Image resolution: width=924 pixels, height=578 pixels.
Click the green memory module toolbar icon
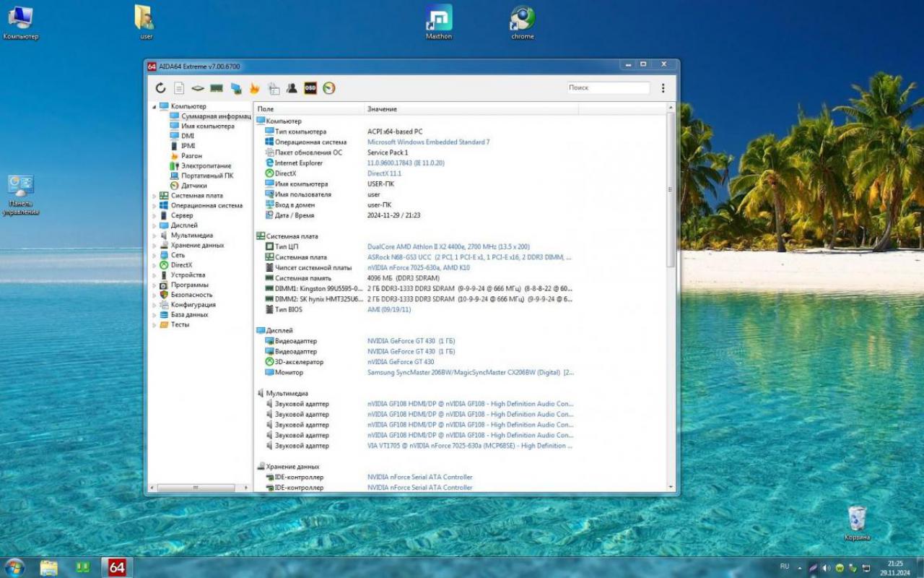(x=217, y=88)
